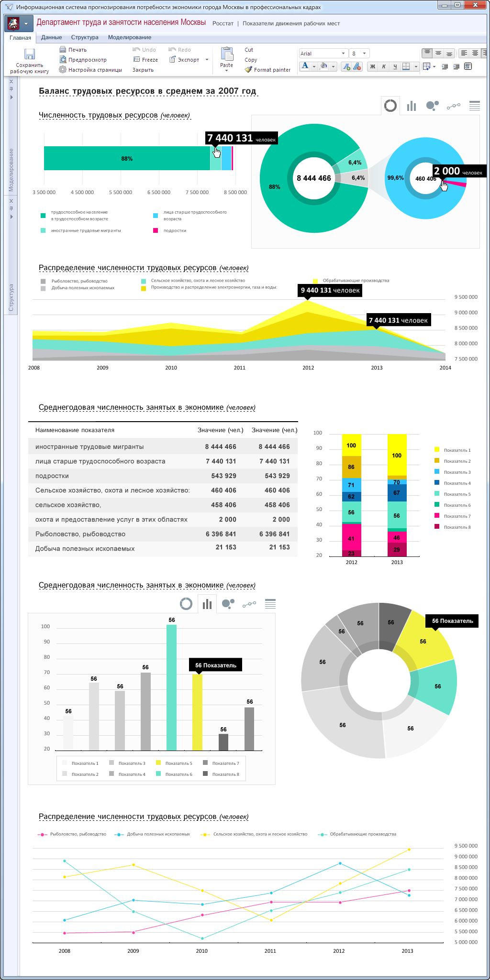
Task: Expand the Экспорт dropdown arrow
Action: [x=207, y=60]
